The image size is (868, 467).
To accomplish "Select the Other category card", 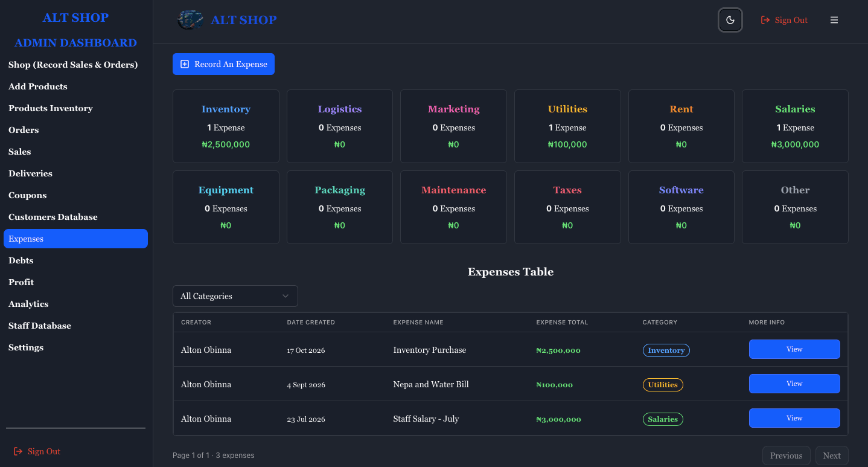I will pyautogui.click(x=795, y=207).
